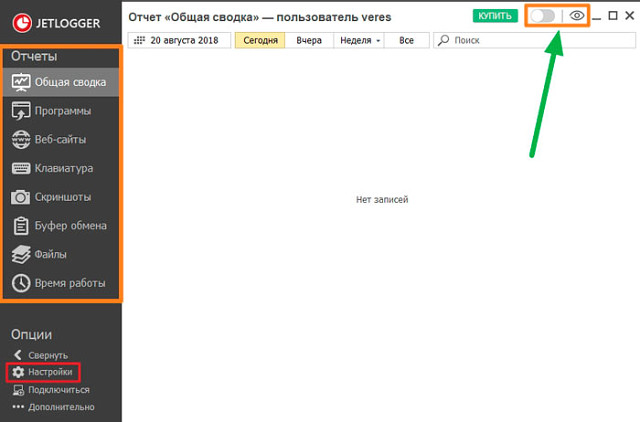The height and width of the screenshot is (422, 640).
Task: Open the Программы report icon
Action: coord(21,111)
